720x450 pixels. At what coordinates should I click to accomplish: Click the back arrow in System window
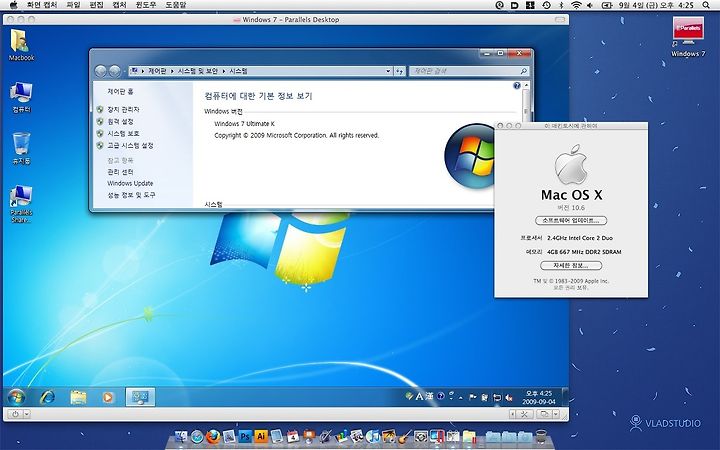pyautogui.click(x=100, y=71)
